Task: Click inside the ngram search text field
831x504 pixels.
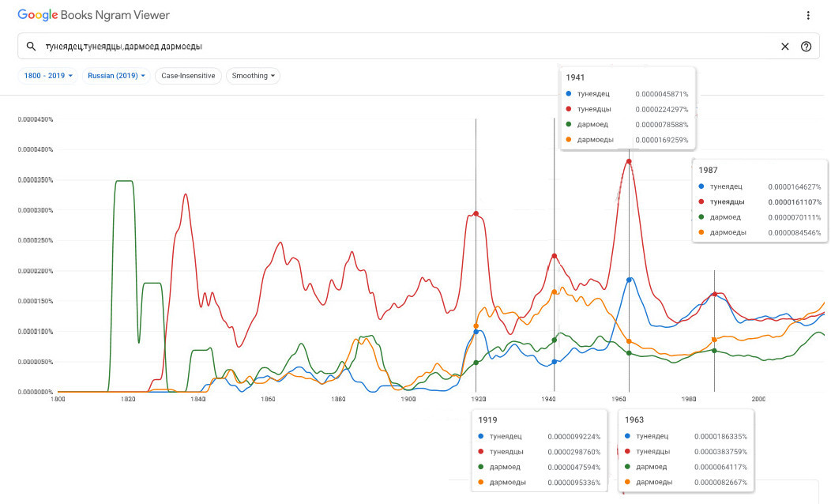Action: click(395, 47)
